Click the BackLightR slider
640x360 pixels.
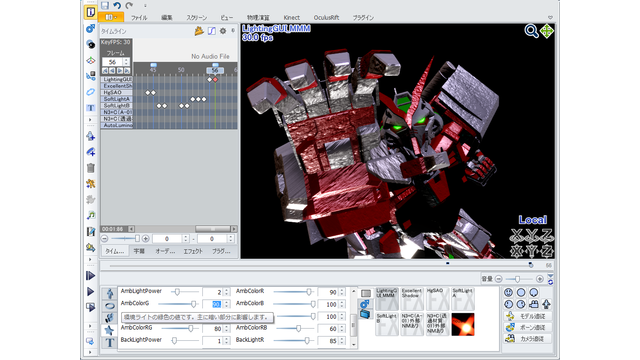click(x=293, y=340)
